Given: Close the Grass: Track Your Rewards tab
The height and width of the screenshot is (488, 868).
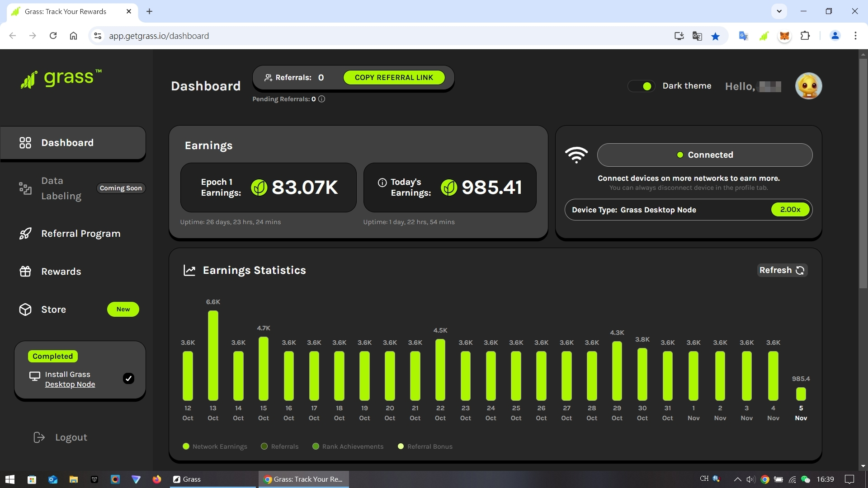Looking at the screenshot, I should [129, 11].
